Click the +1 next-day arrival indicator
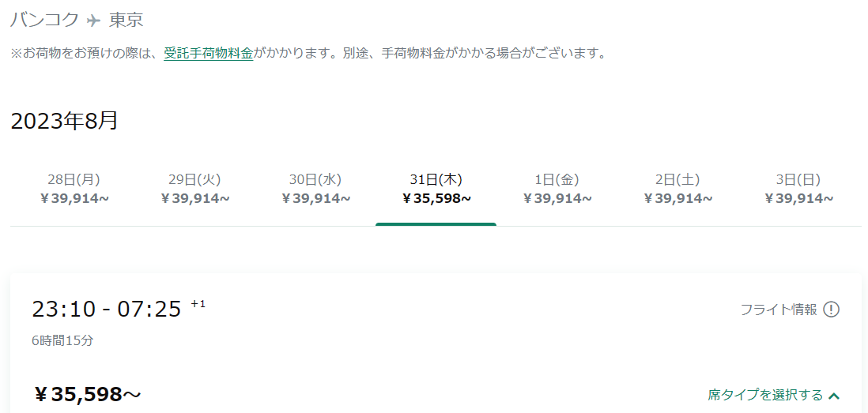 point(198,303)
